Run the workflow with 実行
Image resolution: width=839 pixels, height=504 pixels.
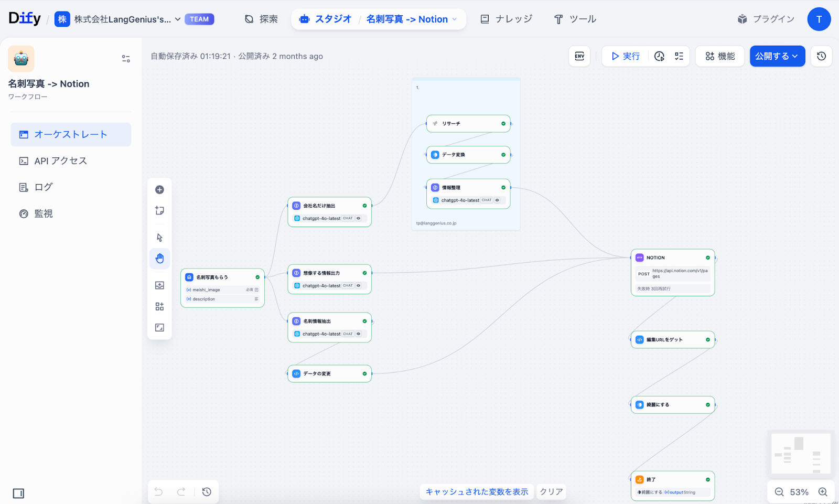click(x=626, y=56)
